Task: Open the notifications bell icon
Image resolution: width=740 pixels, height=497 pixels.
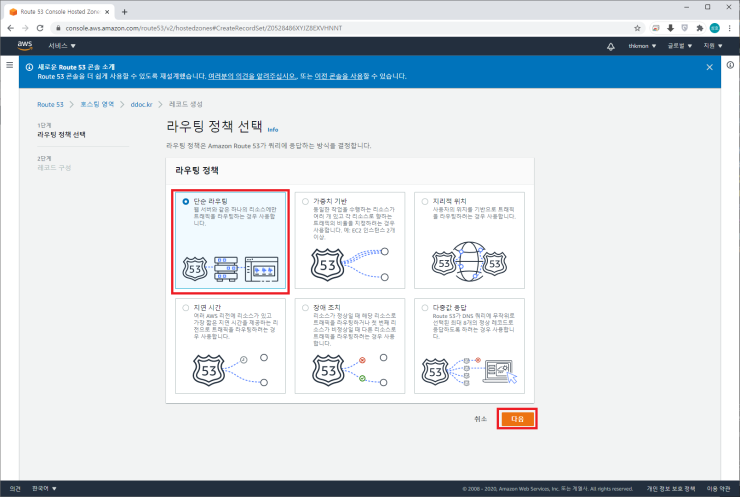Action: pyautogui.click(x=610, y=47)
